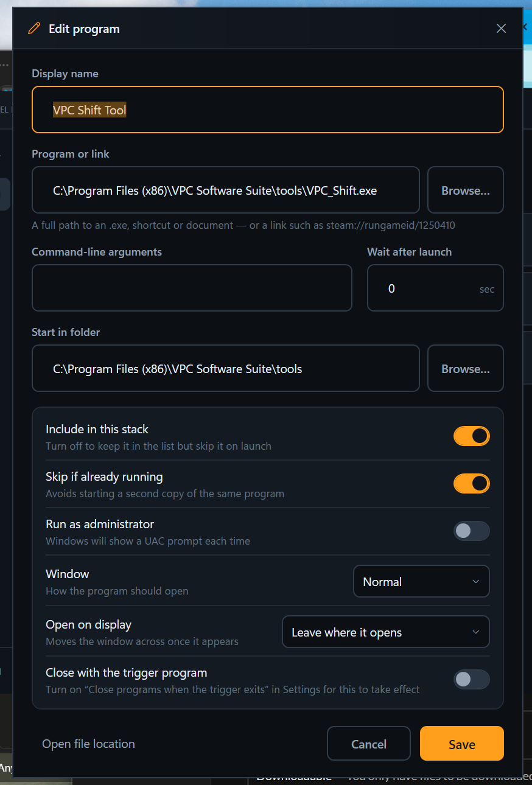Enable Run as administrator switch
This screenshot has width=532, height=785.
point(472,531)
